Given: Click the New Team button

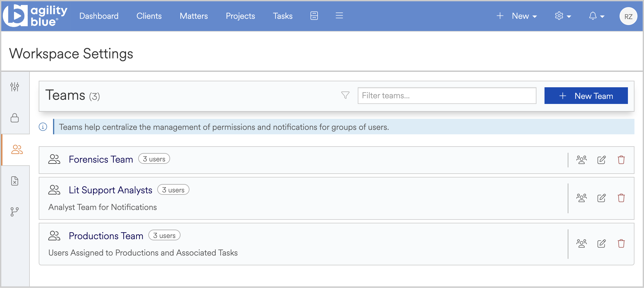Looking at the screenshot, I should (x=586, y=96).
